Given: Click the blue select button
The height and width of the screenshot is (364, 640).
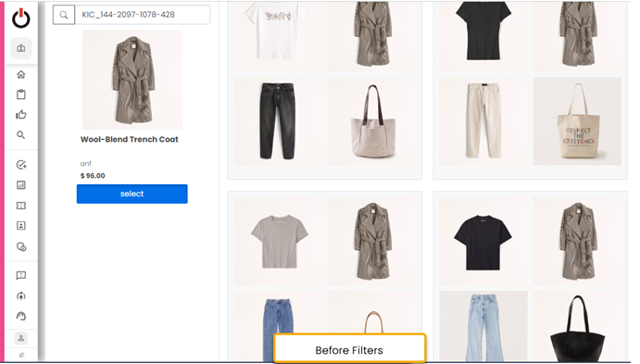Looking at the screenshot, I should (x=132, y=194).
